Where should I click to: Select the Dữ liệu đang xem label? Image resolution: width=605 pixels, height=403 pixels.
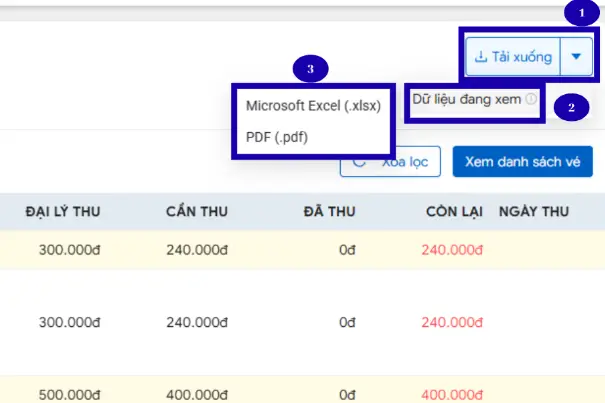467,99
